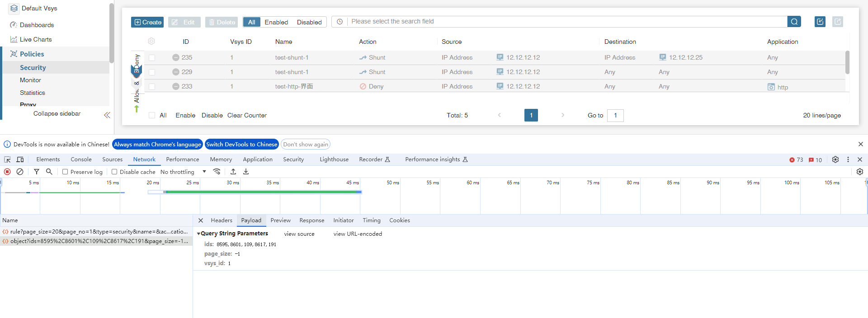
Task: Click the DevTools inspect element icon
Action: point(7,159)
